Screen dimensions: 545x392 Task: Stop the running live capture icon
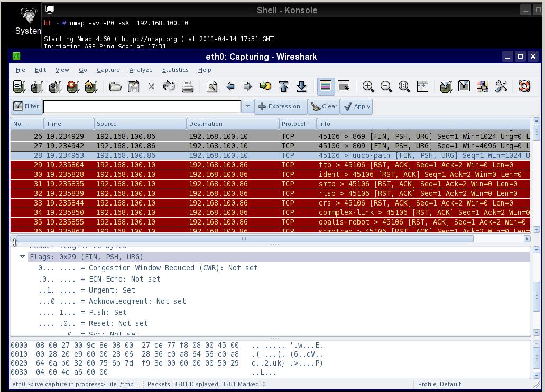tap(73, 87)
